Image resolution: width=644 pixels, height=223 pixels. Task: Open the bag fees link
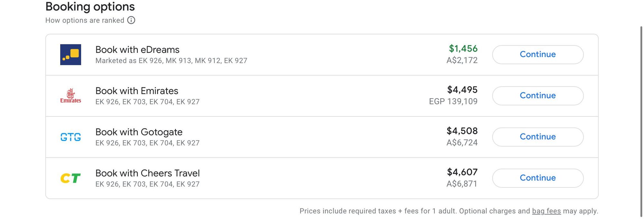pos(546,211)
